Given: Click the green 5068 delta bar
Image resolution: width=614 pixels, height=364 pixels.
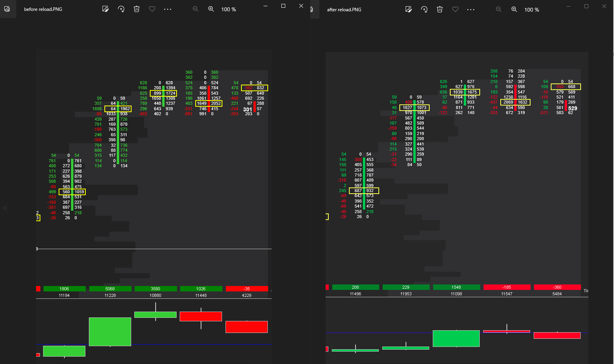Looking at the screenshot, I should (x=110, y=289).
